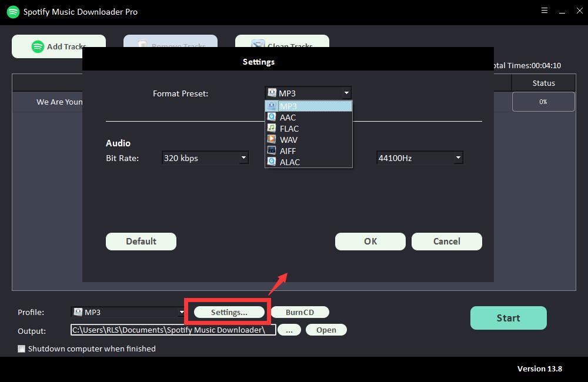Open the Bit Rate 320 kbps dropdown

(243, 158)
